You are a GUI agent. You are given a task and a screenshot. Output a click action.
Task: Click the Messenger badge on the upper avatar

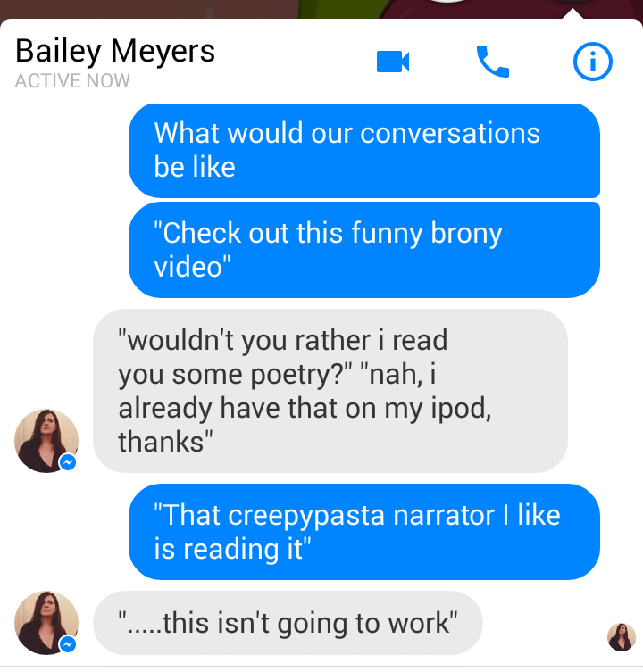pos(68,462)
